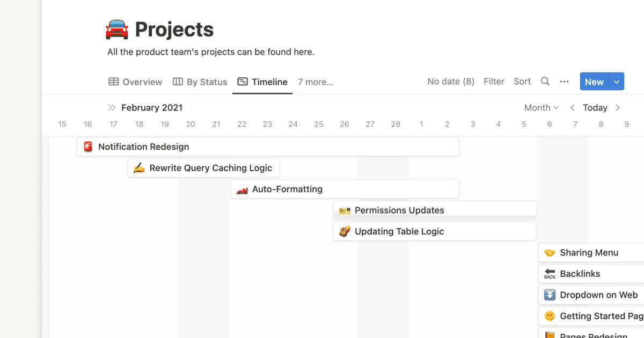Open the ••• more options menu

pos(565,82)
